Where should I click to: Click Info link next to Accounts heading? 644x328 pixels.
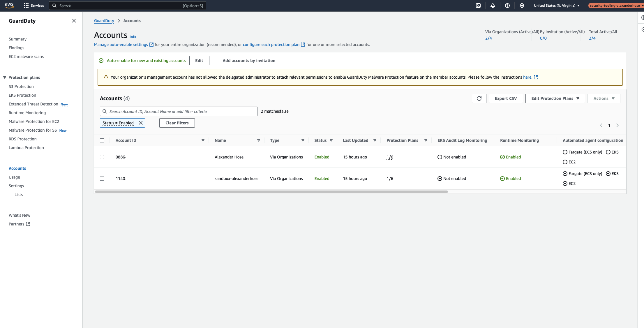(x=133, y=37)
